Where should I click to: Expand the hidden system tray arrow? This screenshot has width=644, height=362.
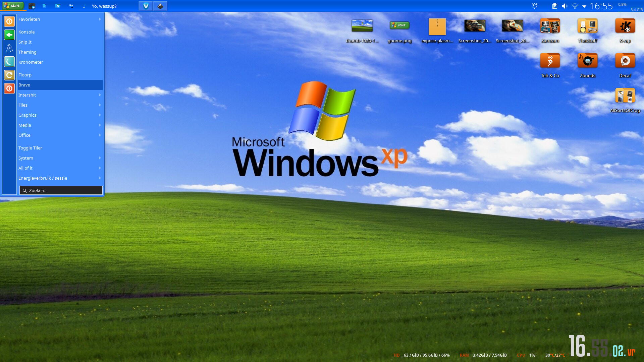click(584, 6)
